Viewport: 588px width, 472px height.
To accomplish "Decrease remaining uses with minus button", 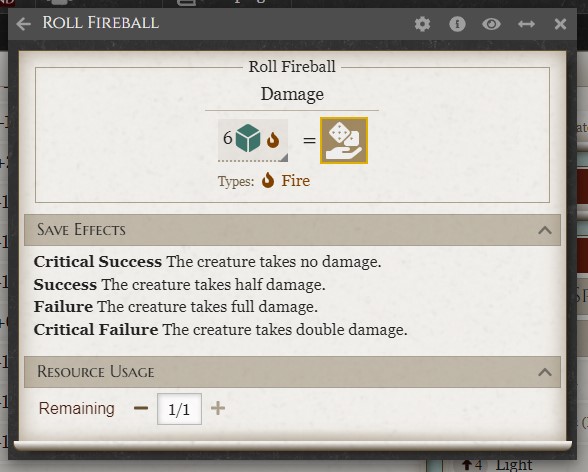I will (x=141, y=408).
